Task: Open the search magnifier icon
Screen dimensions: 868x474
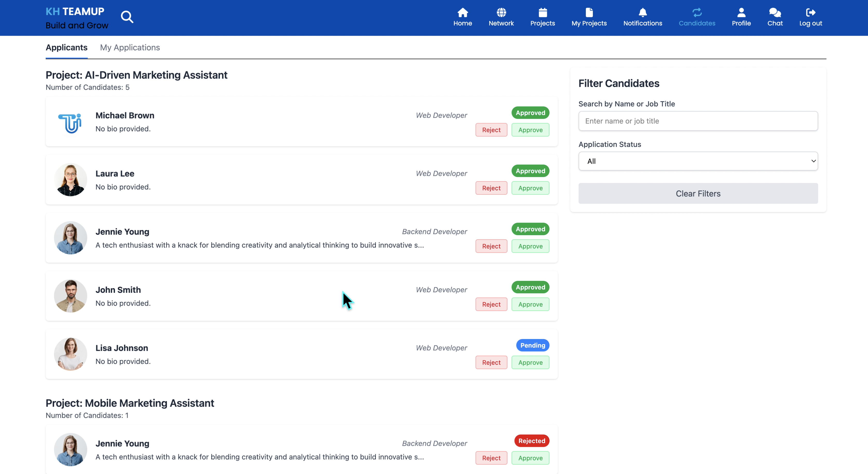Action: pos(127,17)
